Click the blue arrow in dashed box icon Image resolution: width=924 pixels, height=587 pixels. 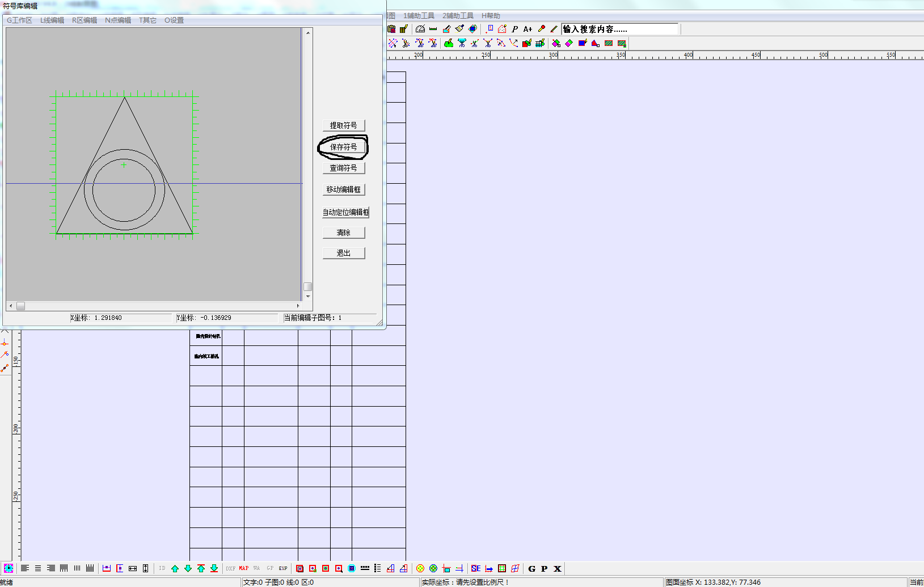[489, 568]
